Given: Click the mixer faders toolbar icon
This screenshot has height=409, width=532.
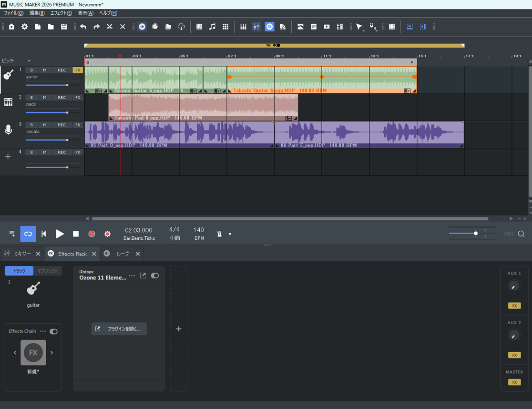Looking at the screenshot, I should coord(256,27).
